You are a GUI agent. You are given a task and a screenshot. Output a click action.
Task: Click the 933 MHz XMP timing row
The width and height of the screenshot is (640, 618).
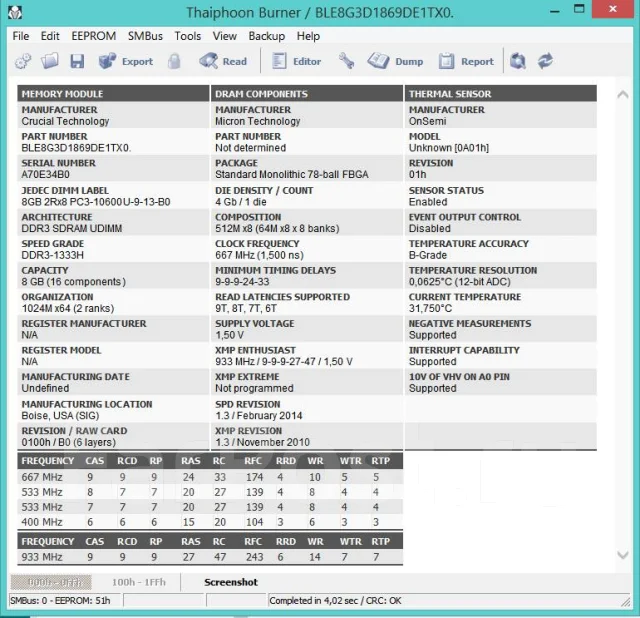(x=210, y=557)
